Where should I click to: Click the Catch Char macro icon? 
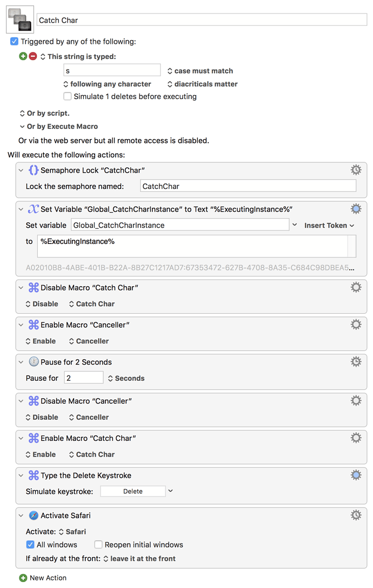coord(20,19)
